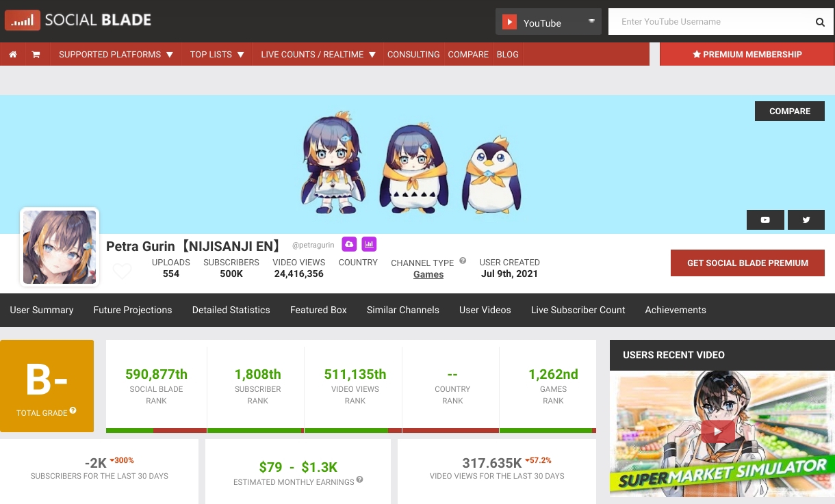Switch to Future Projections tab
Viewport: 835px width, 504px height.
tap(133, 310)
